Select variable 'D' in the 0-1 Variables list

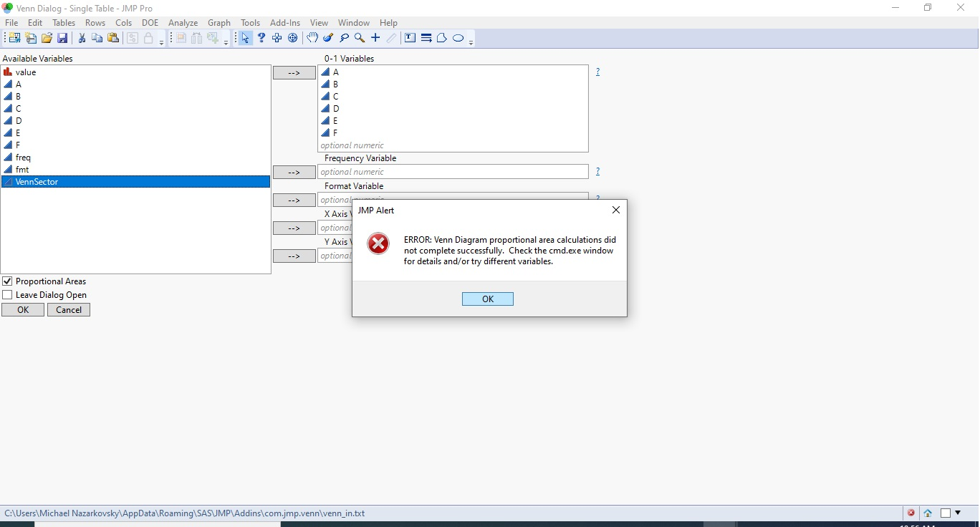453,109
